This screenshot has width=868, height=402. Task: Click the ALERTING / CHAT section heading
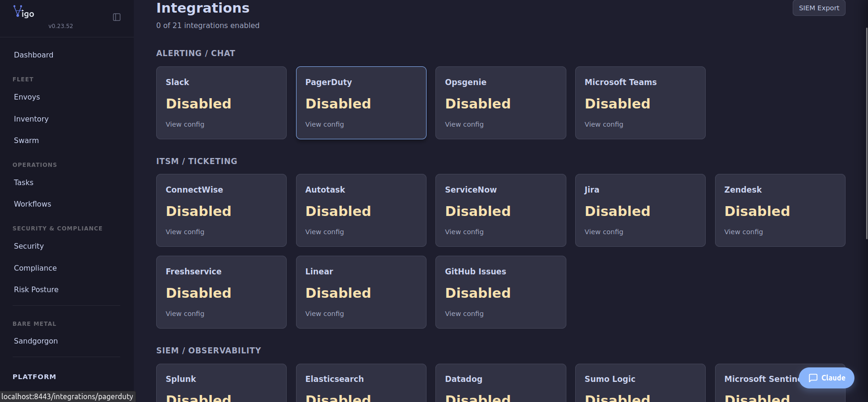[x=195, y=53]
